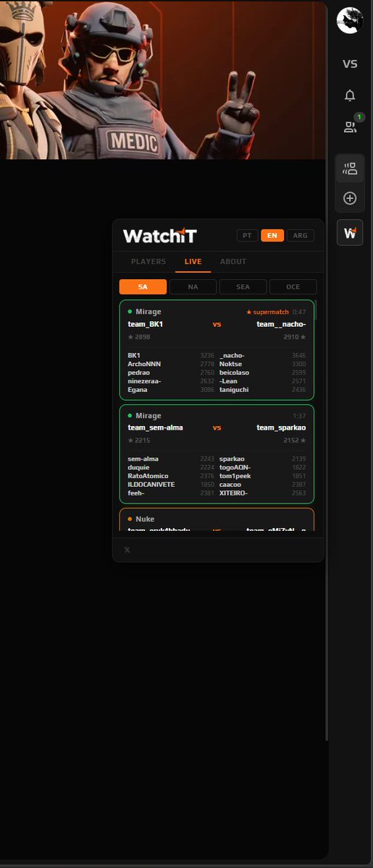Click the VS matchmaking sidebar icon
This screenshot has height=868, width=373.
(x=350, y=64)
